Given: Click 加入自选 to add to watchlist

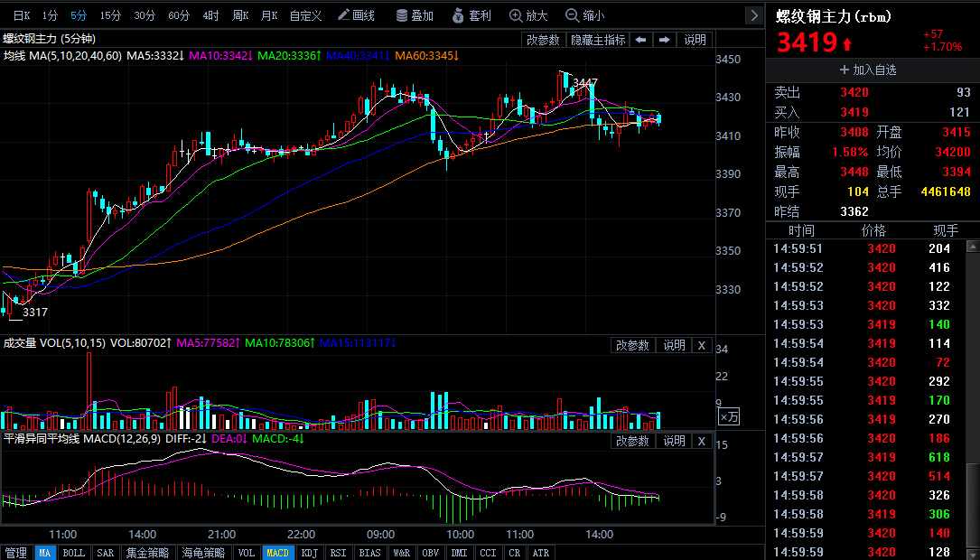Looking at the screenshot, I should coord(867,70).
